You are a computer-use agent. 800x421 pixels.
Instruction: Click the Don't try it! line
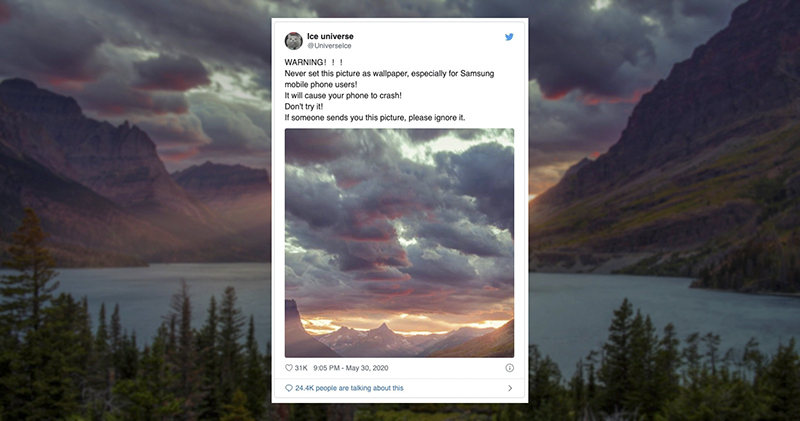click(304, 106)
